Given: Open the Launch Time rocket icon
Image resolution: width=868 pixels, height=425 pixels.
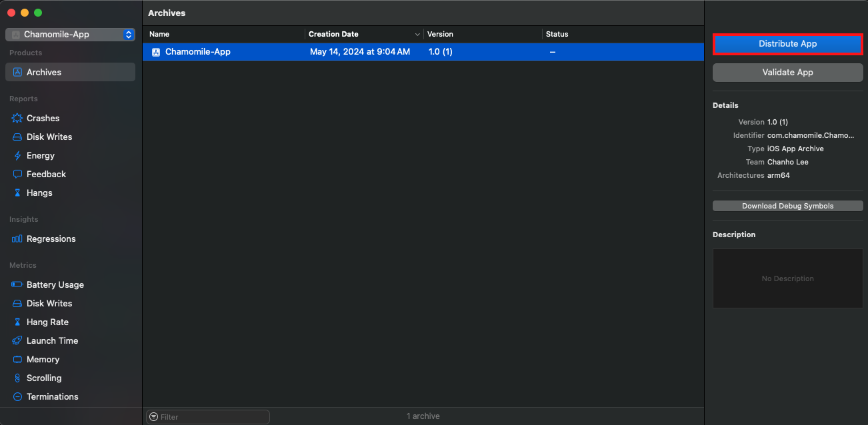Looking at the screenshot, I should pos(17,340).
